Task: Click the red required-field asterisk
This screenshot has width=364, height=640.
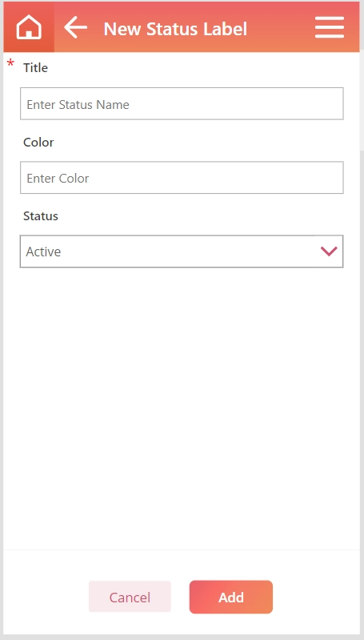Action: click(x=10, y=63)
